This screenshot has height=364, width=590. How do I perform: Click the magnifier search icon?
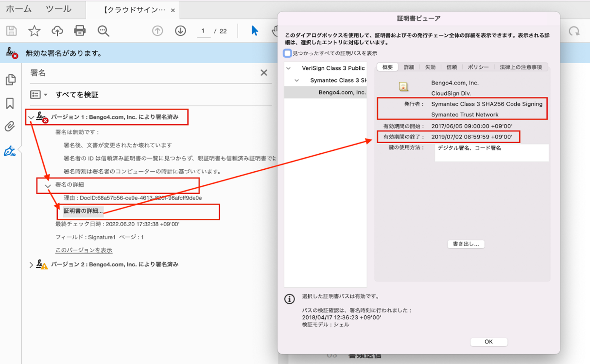[103, 31]
